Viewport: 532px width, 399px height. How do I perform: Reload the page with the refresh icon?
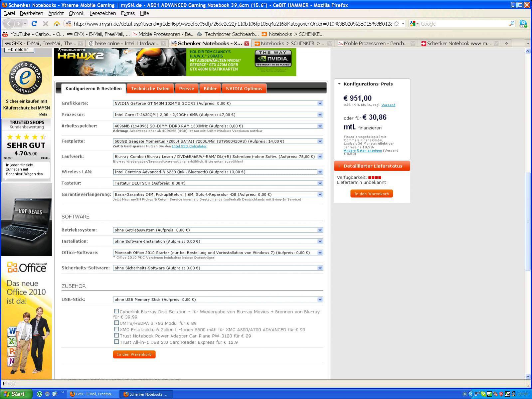coord(34,24)
